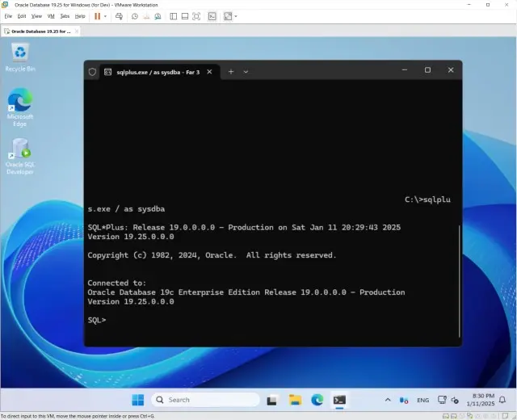Launch Microsoft Edge from the taskbar
517x420 pixels.
(x=317, y=400)
